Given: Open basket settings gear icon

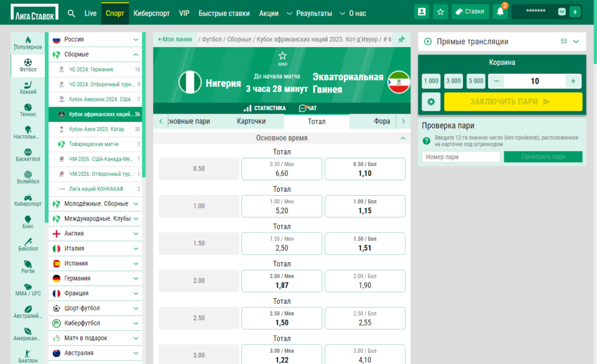Looking at the screenshot, I should coord(431,101).
